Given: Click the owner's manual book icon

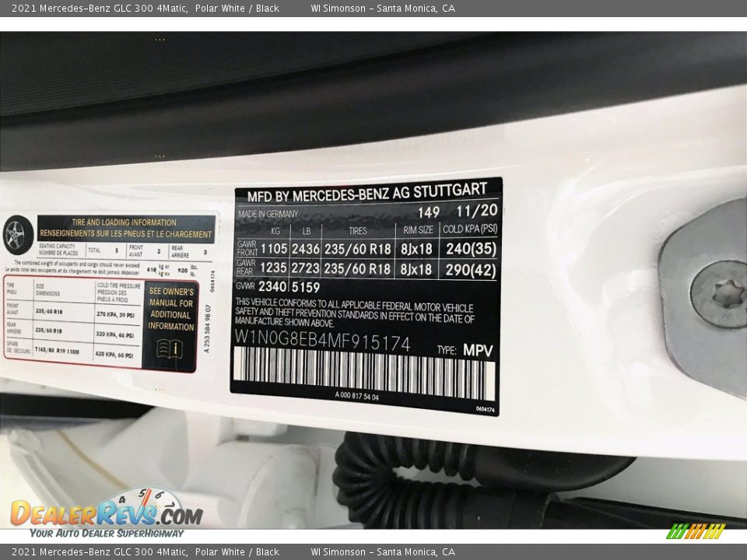Looking at the screenshot, I should (x=170, y=349).
